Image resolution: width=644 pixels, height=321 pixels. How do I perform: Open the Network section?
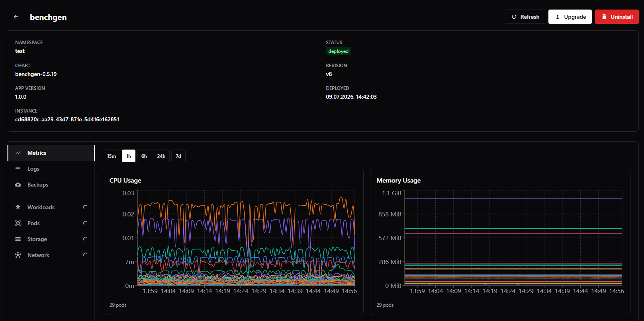tap(51, 255)
